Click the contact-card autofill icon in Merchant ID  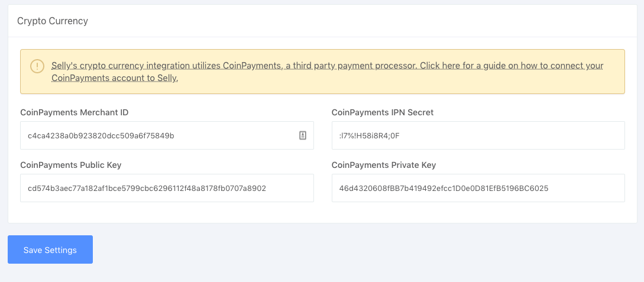tap(303, 135)
